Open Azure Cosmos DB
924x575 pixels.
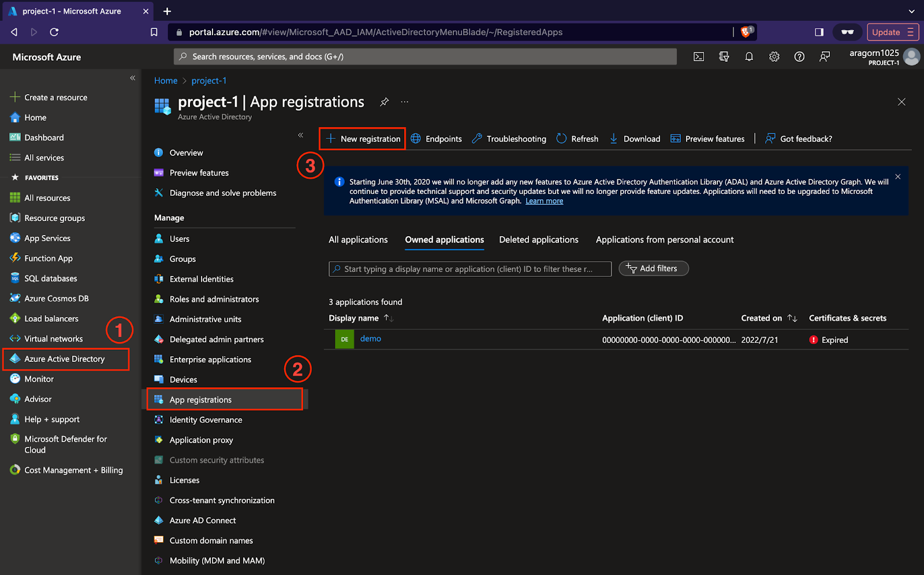tap(49, 298)
